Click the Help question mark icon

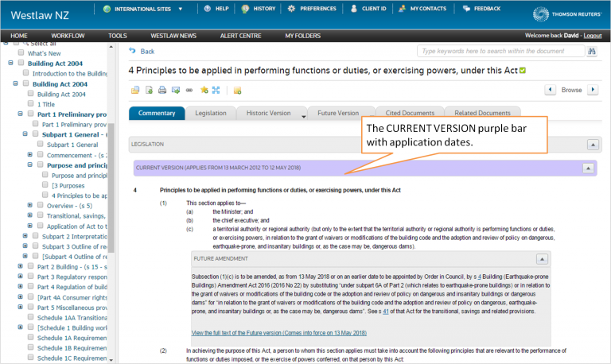coord(208,9)
